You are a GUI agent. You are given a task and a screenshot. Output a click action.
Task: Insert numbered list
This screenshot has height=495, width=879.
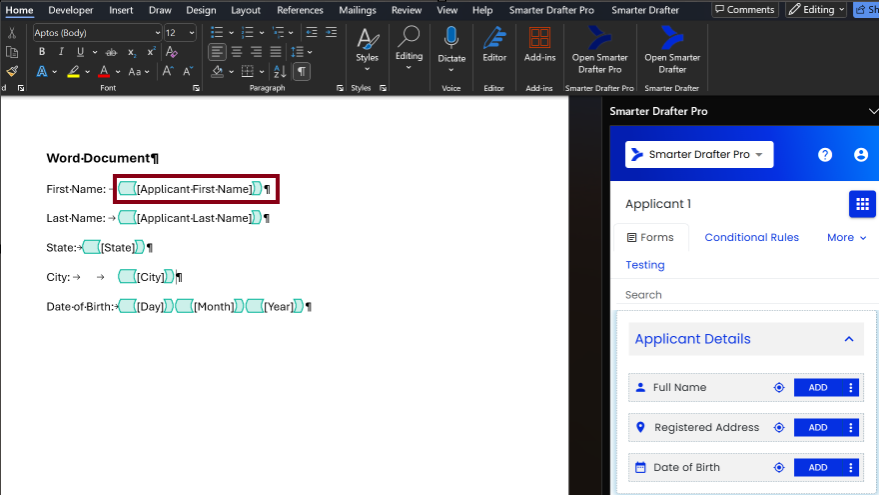point(247,33)
